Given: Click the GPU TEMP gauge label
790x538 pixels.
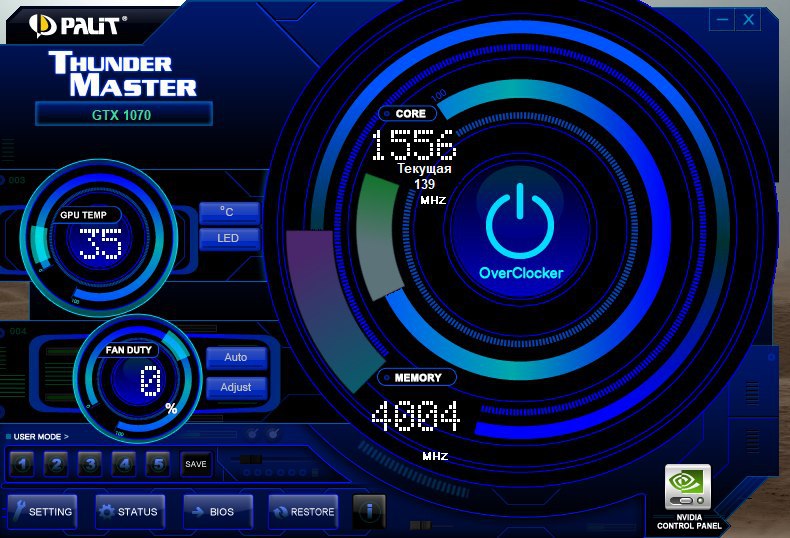Looking at the screenshot, I should click(x=86, y=215).
